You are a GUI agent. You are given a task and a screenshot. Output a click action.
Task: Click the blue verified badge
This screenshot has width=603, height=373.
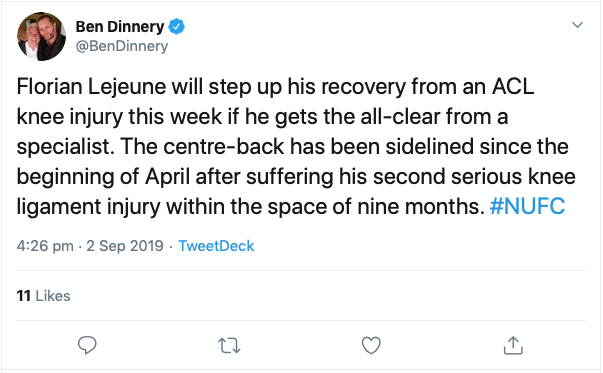click(177, 27)
